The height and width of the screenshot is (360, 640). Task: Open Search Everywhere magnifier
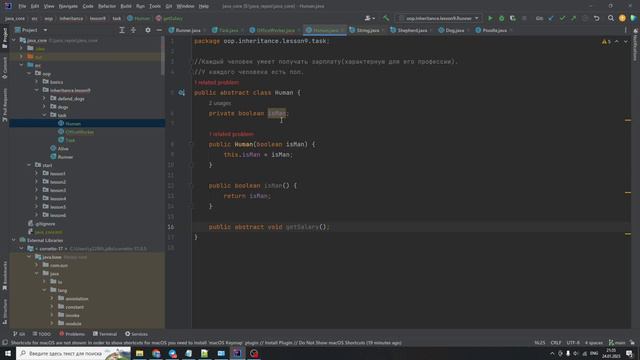tap(611, 18)
